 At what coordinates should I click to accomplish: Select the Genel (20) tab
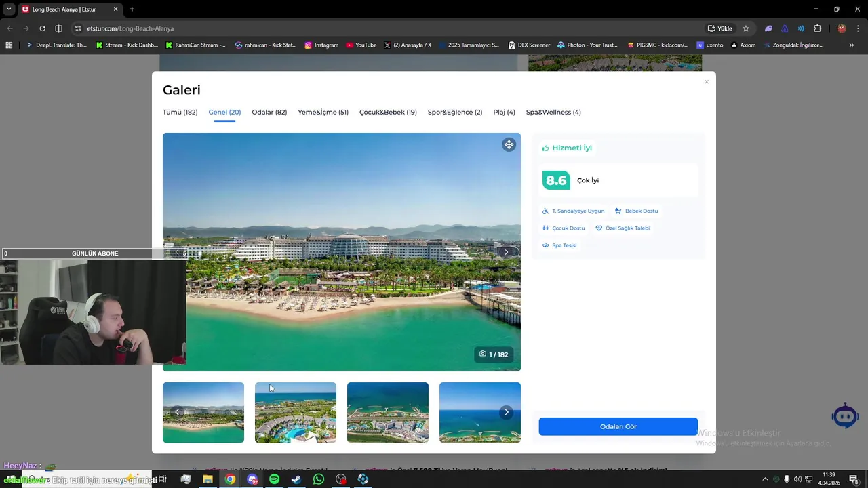[x=224, y=112]
